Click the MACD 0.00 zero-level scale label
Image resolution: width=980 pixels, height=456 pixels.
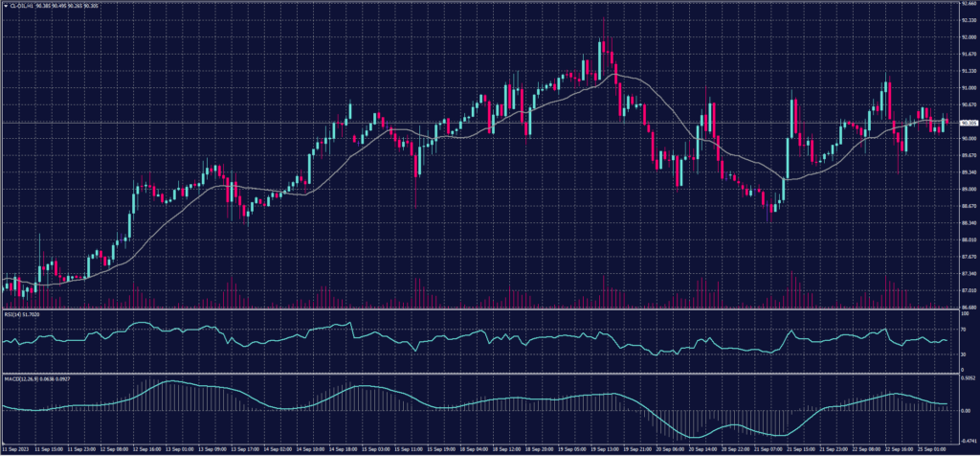[966, 410]
